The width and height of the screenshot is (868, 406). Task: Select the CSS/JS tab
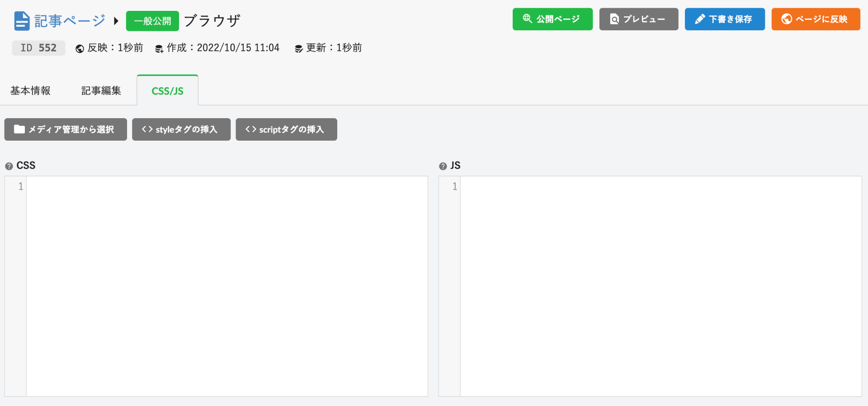click(x=167, y=91)
